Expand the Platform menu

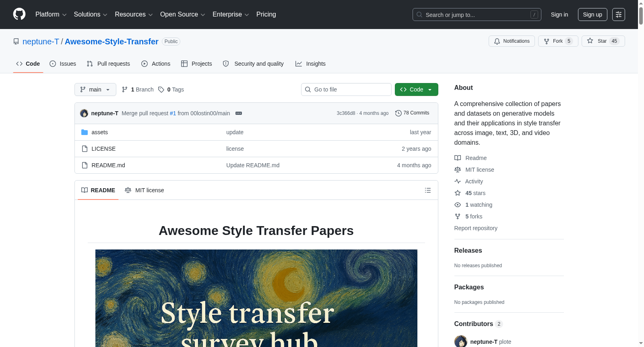click(x=51, y=15)
